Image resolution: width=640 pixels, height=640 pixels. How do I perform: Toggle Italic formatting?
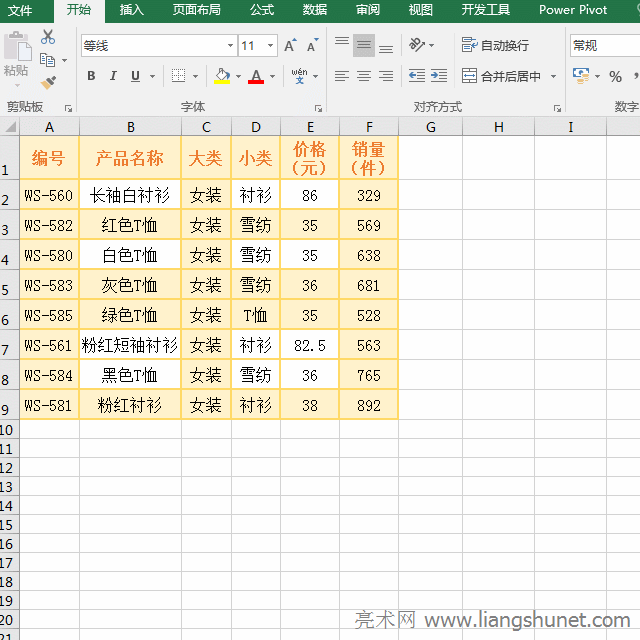point(112,76)
